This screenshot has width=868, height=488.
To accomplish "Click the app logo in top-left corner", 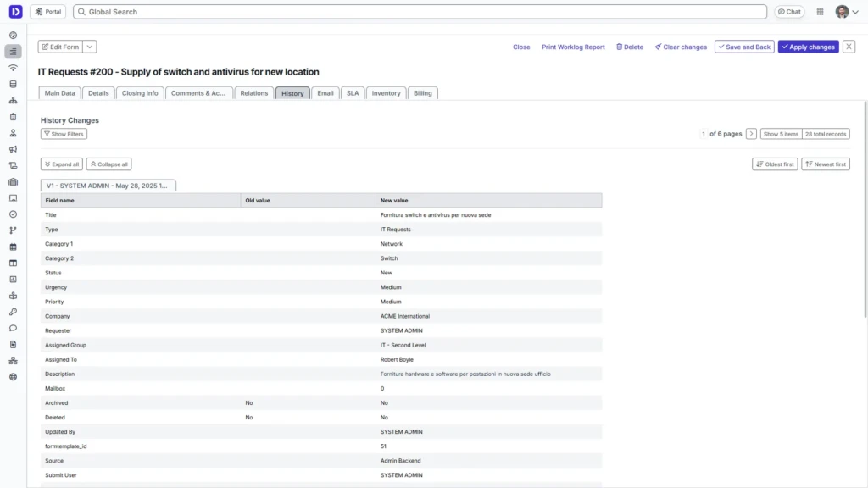I will coord(15,12).
